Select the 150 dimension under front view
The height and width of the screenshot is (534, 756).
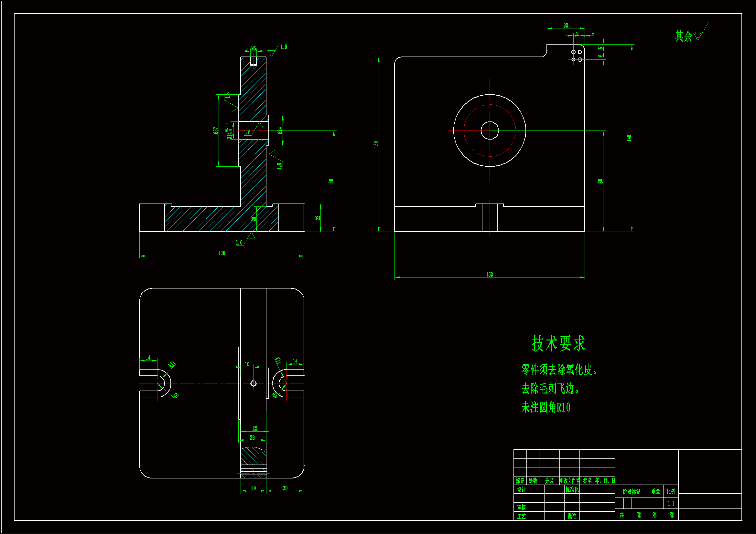click(x=490, y=274)
